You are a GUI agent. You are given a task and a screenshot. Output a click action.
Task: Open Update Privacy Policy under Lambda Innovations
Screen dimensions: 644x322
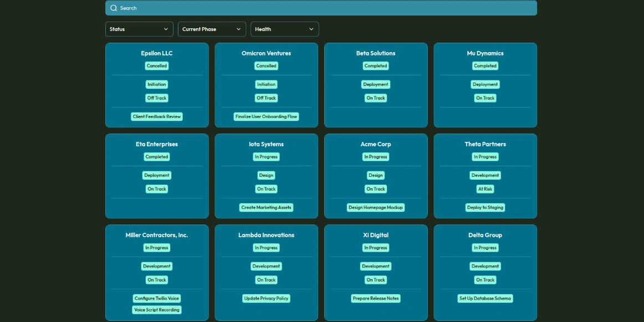266,298
